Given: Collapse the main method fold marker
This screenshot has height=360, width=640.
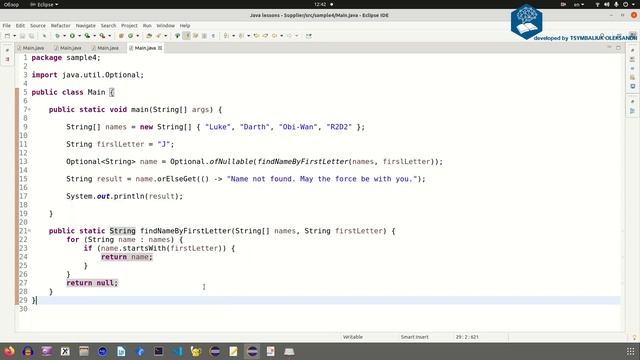Looking at the screenshot, I should (x=29, y=109).
